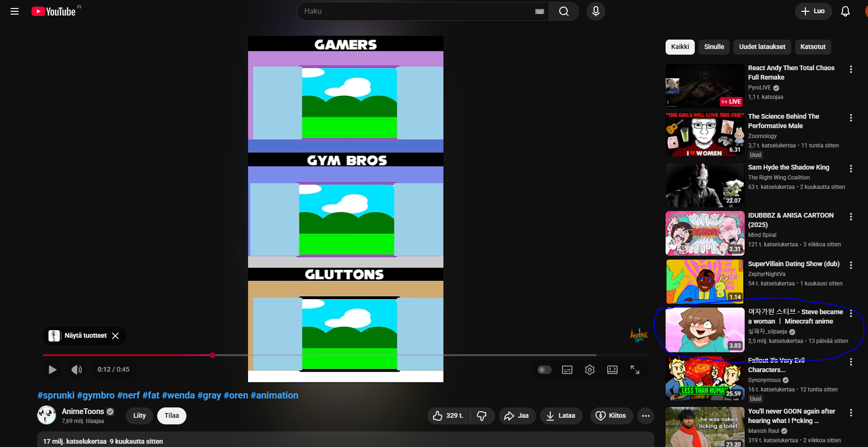Open SuperVillain Dating Show (dub) title
The width and height of the screenshot is (868, 447).
pyautogui.click(x=794, y=264)
